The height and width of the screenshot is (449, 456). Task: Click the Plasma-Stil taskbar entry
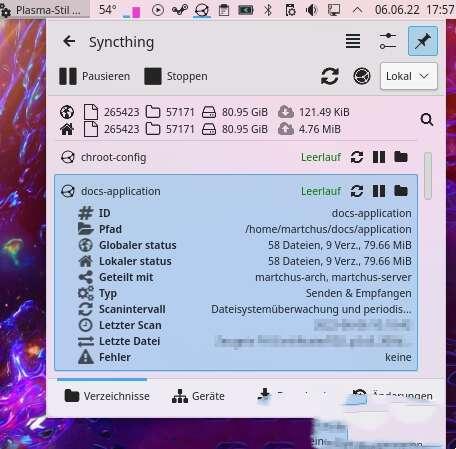pyautogui.click(x=44, y=10)
